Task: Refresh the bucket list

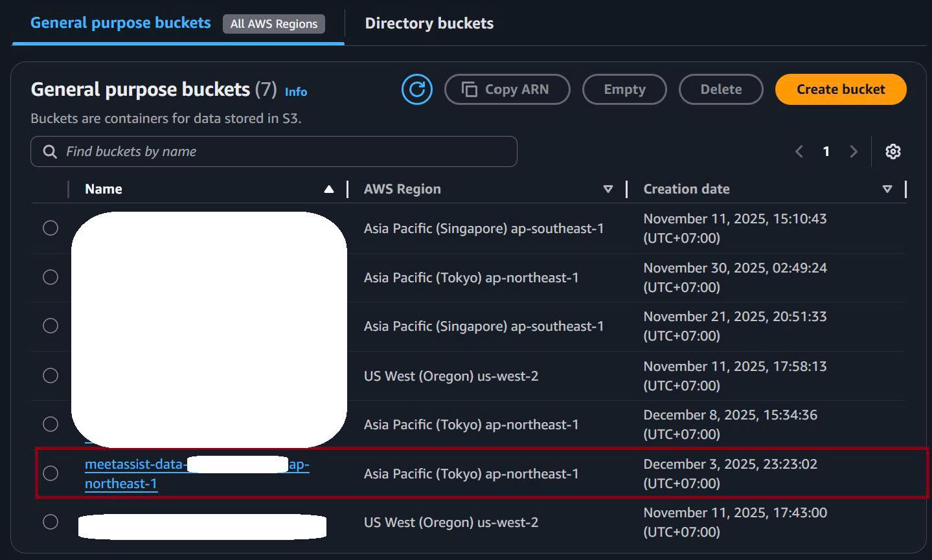Action: pos(416,89)
